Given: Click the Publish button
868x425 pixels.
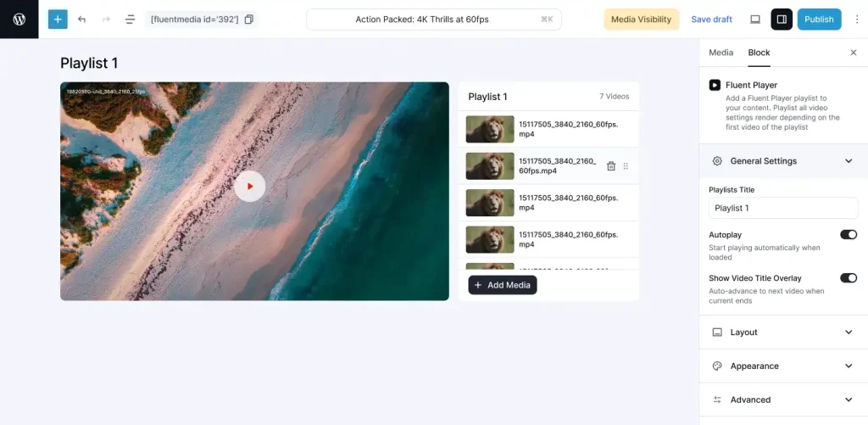Looking at the screenshot, I should click(819, 20).
